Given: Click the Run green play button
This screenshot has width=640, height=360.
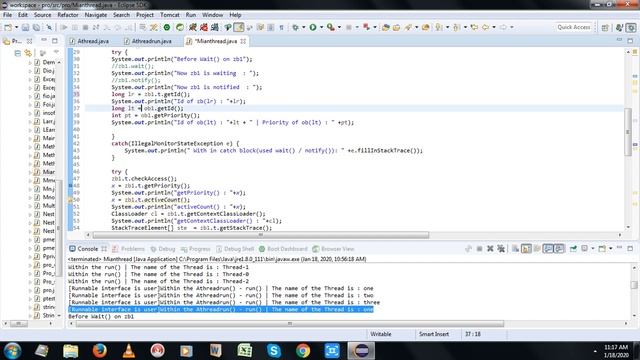Looking at the screenshot, I should pyautogui.click(x=313, y=27).
